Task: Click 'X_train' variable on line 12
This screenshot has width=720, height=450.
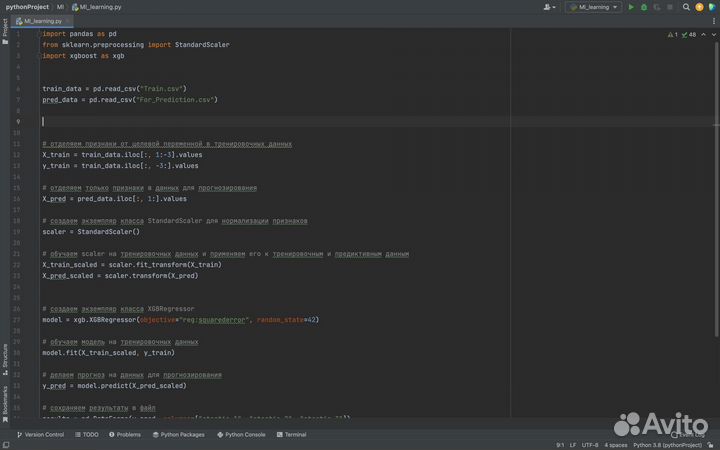Action: 56,155
